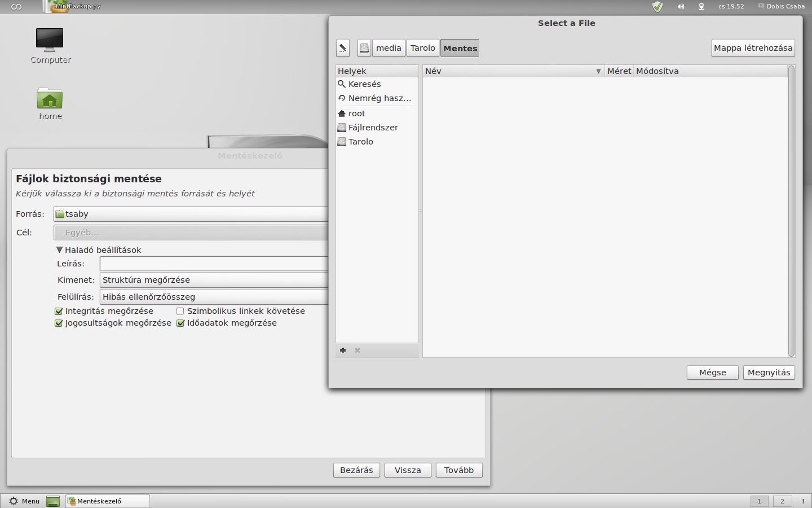Click Vissza in Mentéskezelő window

tap(408, 470)
